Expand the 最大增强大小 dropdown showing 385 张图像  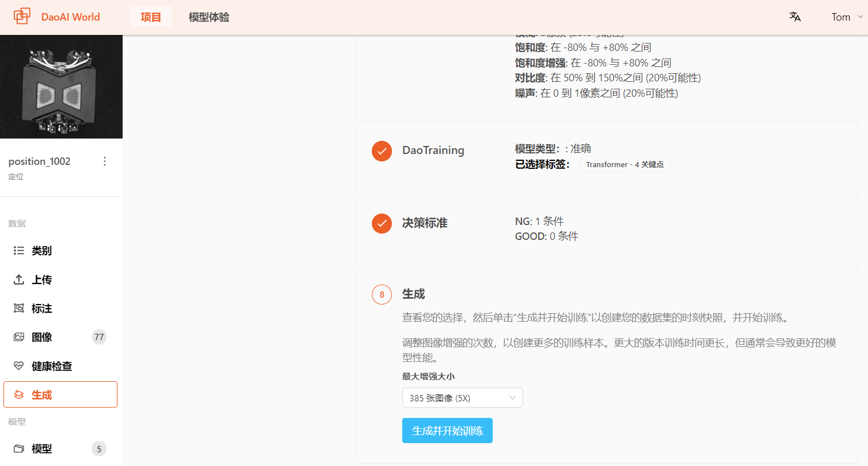[x=462, y=398]
